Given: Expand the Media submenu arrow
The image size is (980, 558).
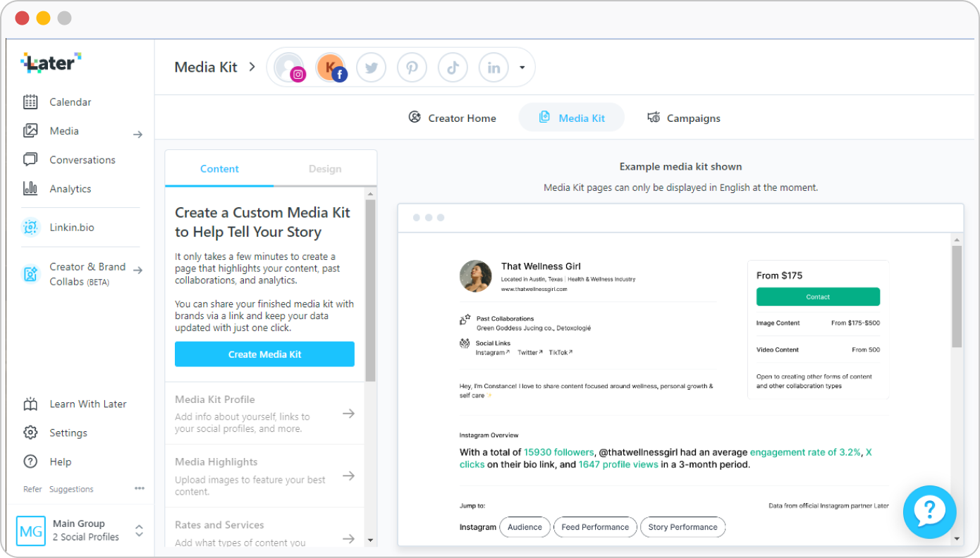Looking at the screenshot, I should [x=138, y=135].
